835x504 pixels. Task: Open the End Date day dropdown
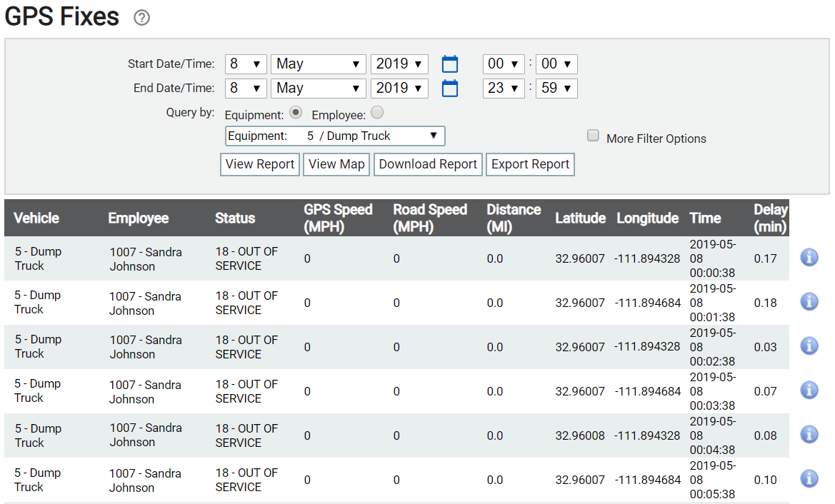246,89
